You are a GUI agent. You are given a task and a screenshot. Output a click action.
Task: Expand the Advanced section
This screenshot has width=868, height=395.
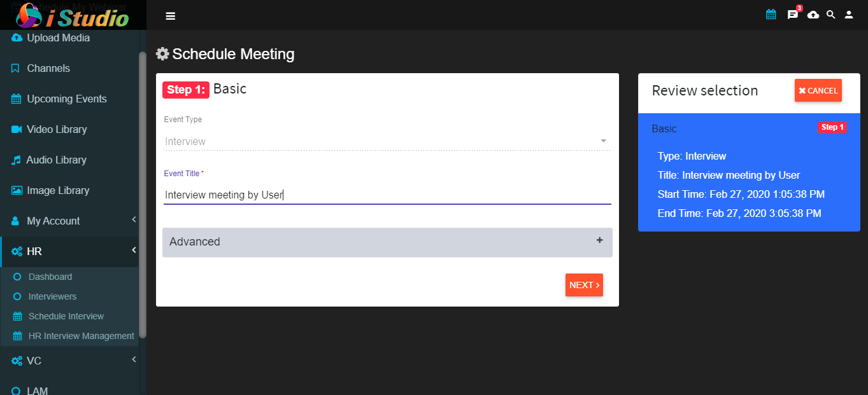[387, 242]
